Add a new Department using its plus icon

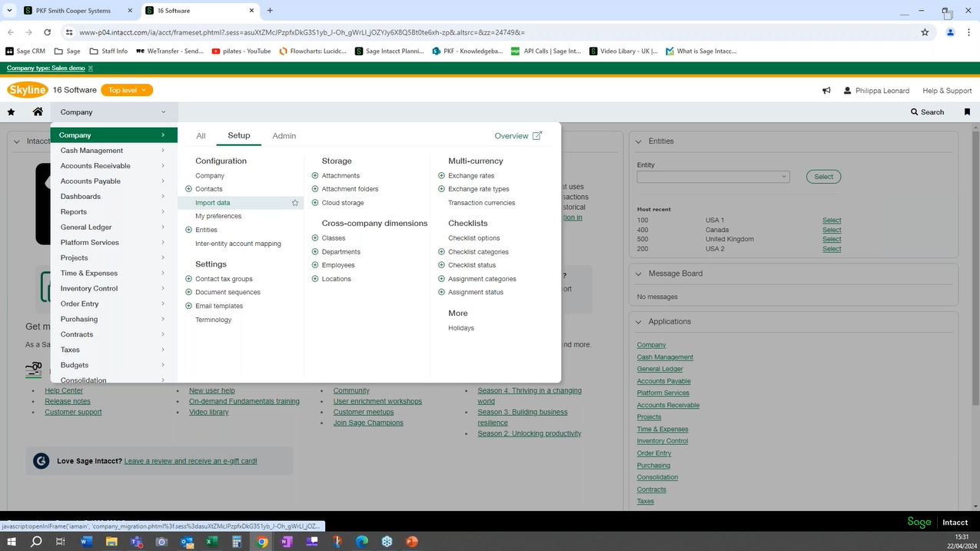[315, 252]
